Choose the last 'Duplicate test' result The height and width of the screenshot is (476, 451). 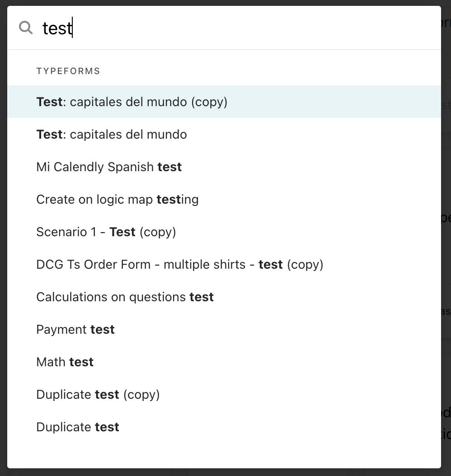pos(224,426)
